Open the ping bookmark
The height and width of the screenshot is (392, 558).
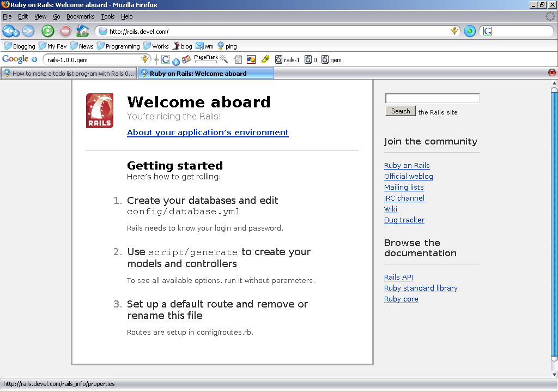pyautogui.click(x=227, y=46)
